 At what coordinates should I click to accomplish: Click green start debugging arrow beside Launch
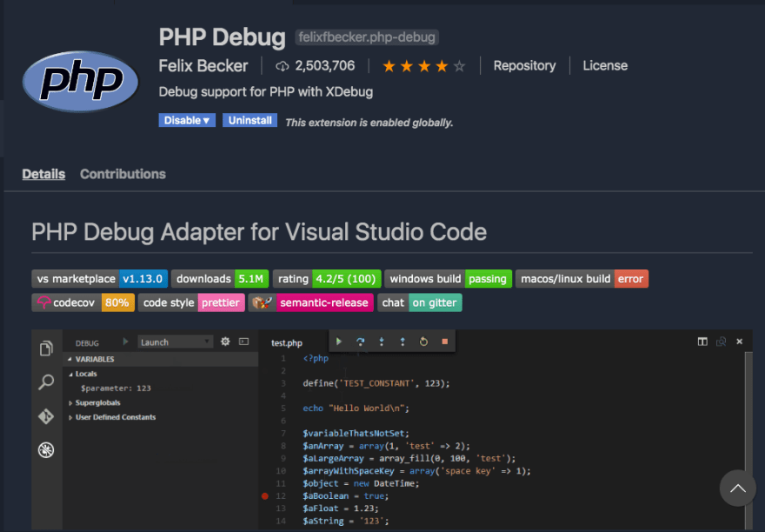tap(125, 342)
